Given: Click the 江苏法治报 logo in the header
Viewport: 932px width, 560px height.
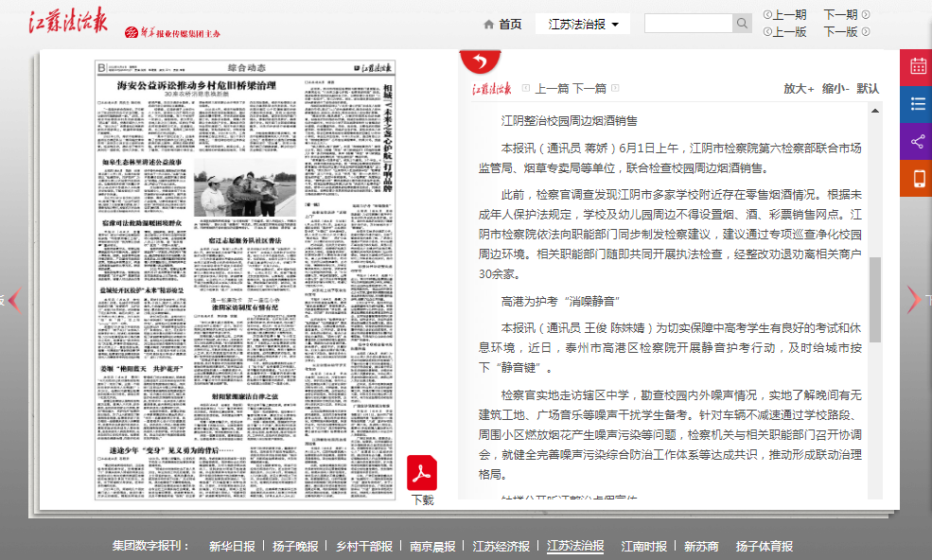Looking at the screenshot, I should [68, 22].
